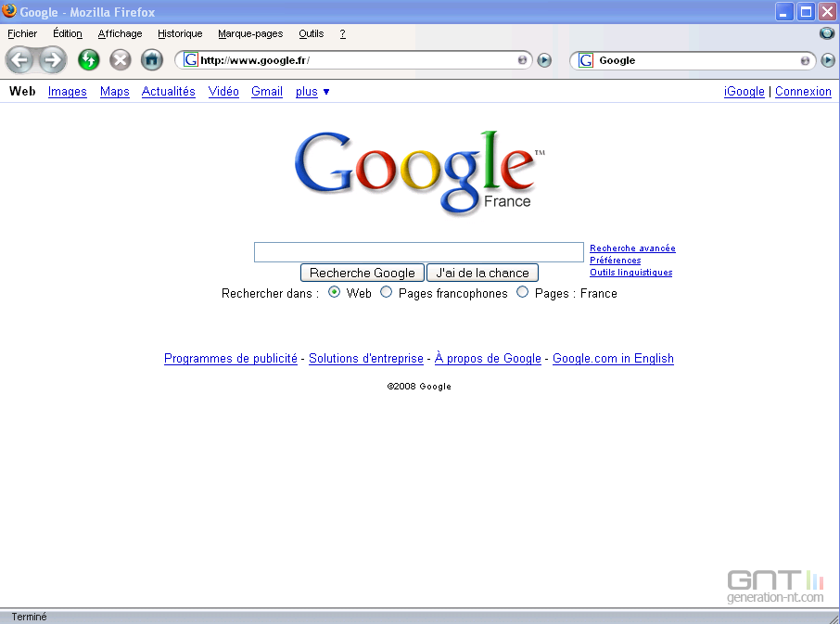The width and height of the screenshot is (840, 624).
Task: Click the search arrow beside Google search box
Action: coord(828,60)
